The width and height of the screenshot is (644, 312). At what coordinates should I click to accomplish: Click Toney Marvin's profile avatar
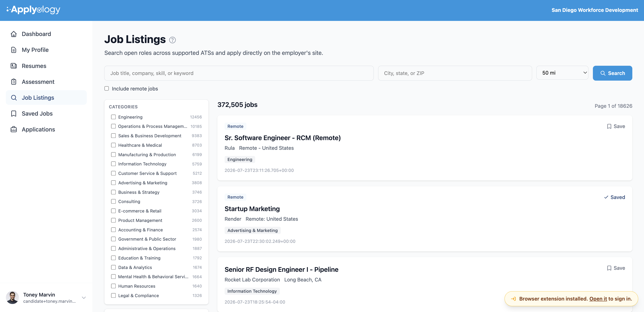[x=12, y=298]
